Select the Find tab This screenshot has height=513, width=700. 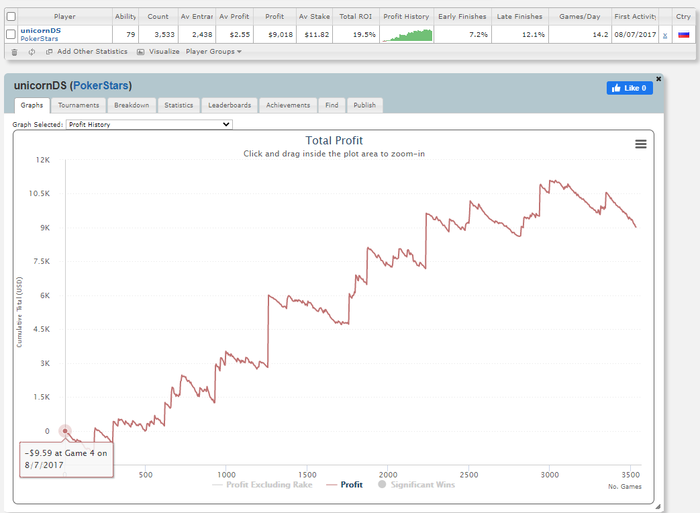(x=332, y=105)
